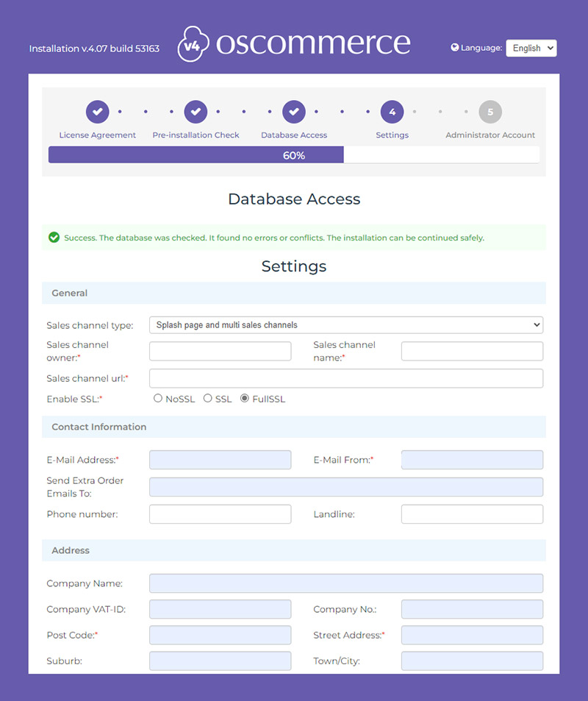Open the Language selection dropdown

531,48
